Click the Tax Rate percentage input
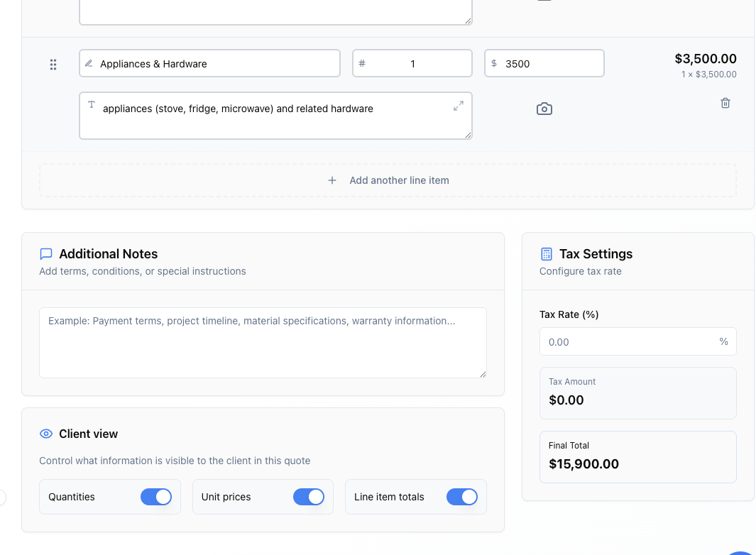Image resolution: width=756 pixels, height=555 pixels. pyautogui.click(x=638, y=341)
